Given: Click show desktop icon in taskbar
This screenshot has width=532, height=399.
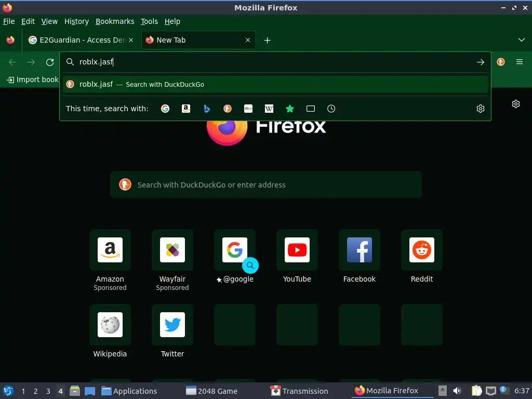Looking at the screenshot, I should click(x=90, y=391).
